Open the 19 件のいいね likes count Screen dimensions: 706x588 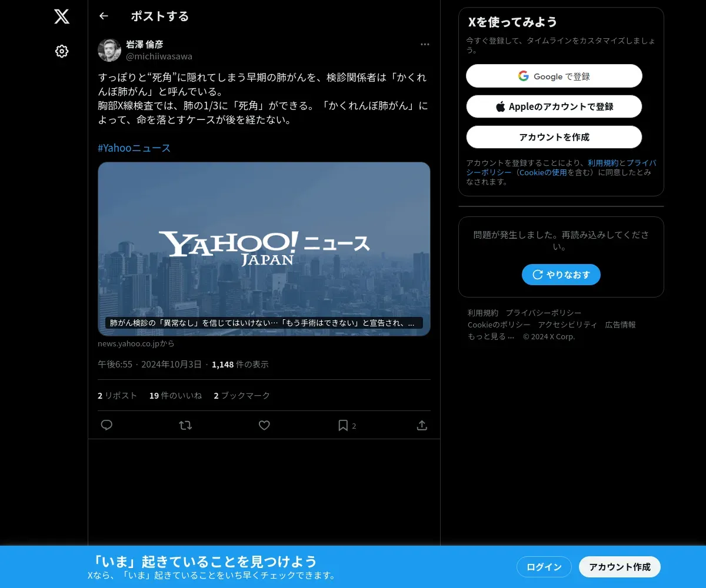coord(175,395)
